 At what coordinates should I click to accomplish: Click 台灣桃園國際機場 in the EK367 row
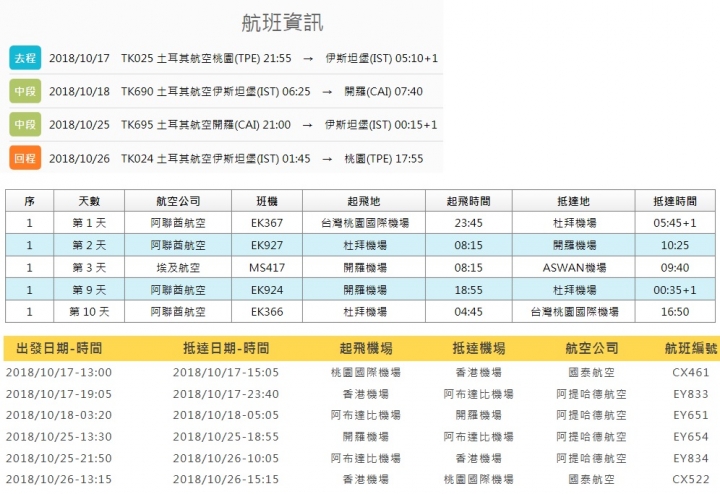pos(365,223)
